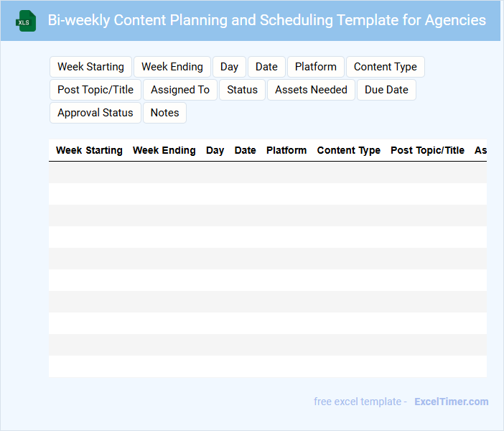Click the Content Type column header
Viewport: 504px width, 431px height.
click(x=349, y=151)
